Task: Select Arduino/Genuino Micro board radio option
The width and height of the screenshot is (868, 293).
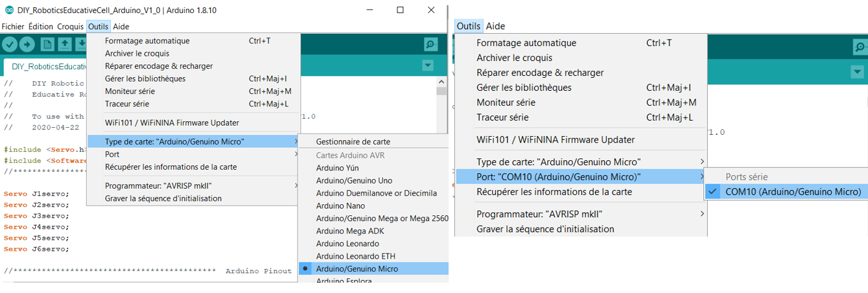Action: pyautogui.click(x=373, y=268)
